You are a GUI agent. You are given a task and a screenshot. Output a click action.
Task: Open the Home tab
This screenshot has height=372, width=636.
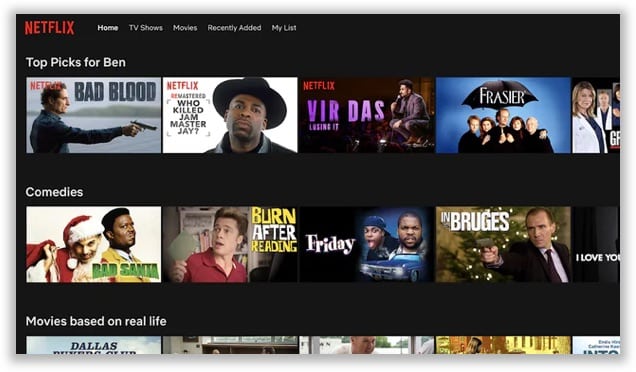[x=107, y=28]
